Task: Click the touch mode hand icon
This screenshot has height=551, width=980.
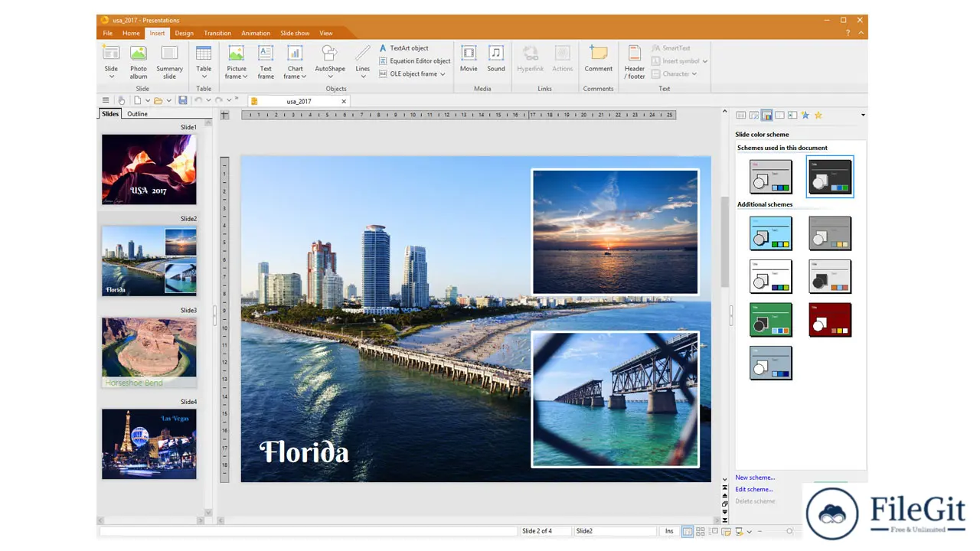Action: coord(121,101)
